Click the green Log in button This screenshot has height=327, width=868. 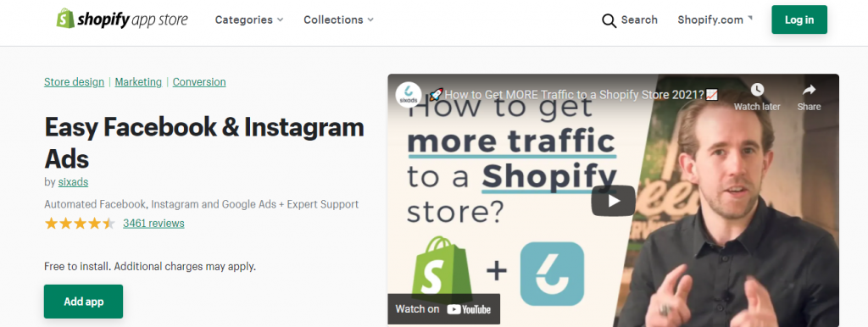click(799, 20)
